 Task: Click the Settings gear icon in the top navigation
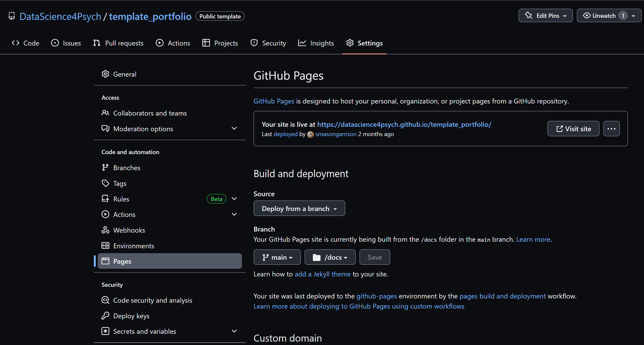350,43
